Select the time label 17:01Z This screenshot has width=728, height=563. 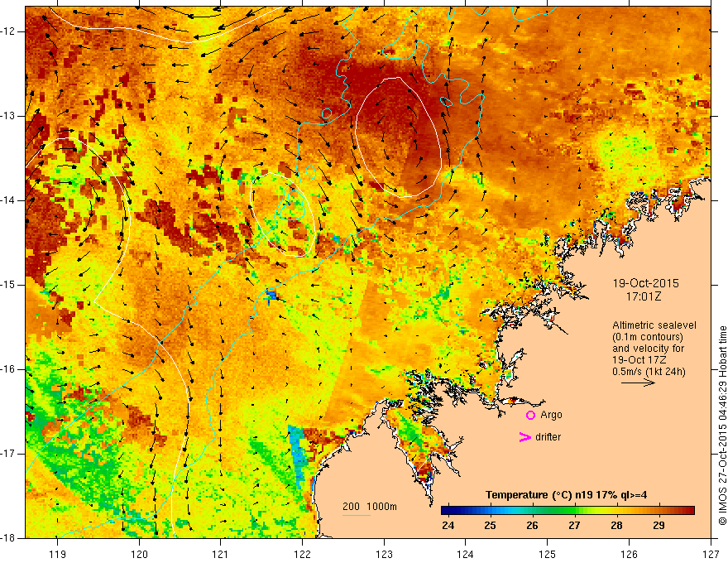[644, 296]
